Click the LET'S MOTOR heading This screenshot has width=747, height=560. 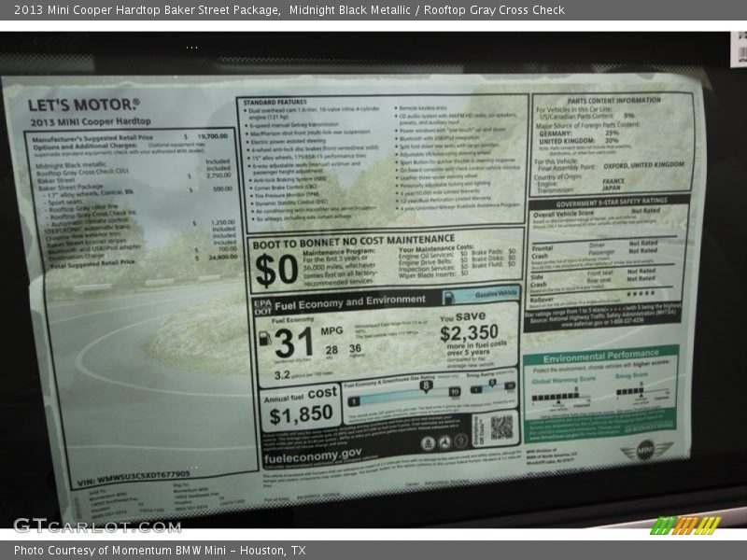83,105
